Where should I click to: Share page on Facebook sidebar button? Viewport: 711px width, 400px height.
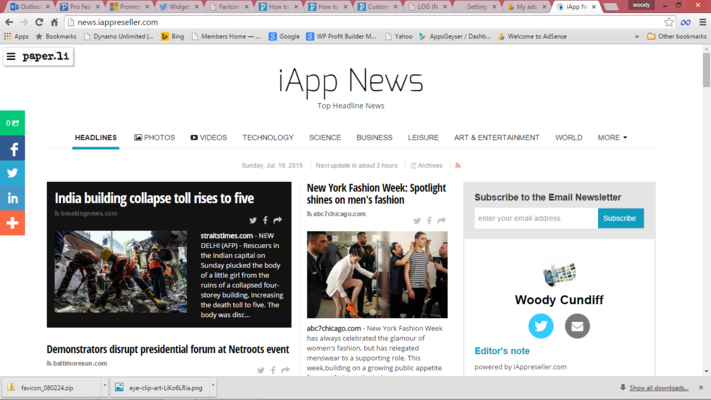pyautogui.click(x=12, y=148)
